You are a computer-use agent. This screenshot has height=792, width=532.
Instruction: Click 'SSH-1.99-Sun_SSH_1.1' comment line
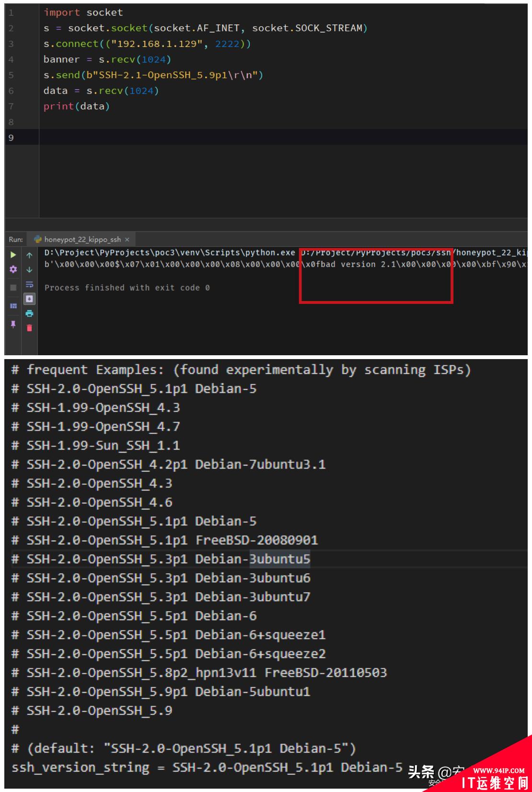coord(95,445)
